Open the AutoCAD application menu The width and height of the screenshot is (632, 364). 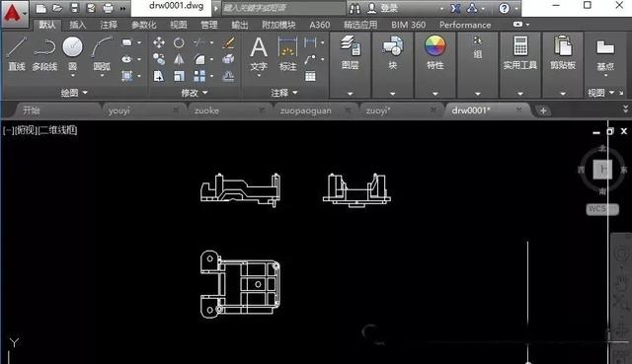(x=15, y=14)
